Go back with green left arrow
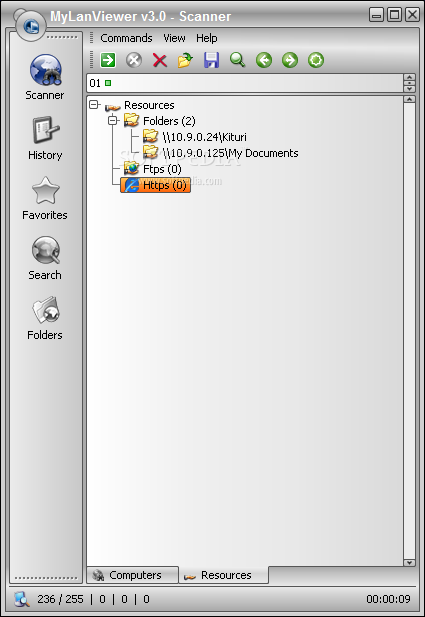Image resolution: width=425 pixels, height=617 pixels. (264, 60)
